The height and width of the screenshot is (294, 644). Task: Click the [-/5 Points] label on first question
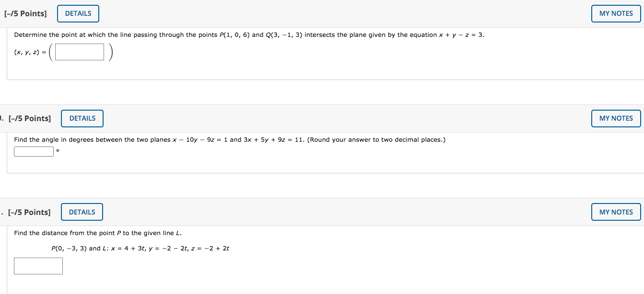(x=25, y=13)
